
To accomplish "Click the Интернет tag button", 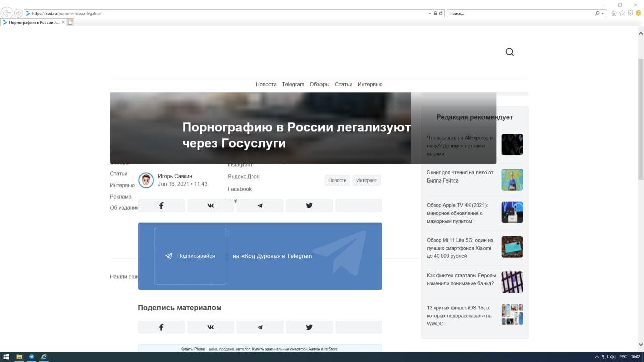I will pyautogui.click(x=366, y=180).
